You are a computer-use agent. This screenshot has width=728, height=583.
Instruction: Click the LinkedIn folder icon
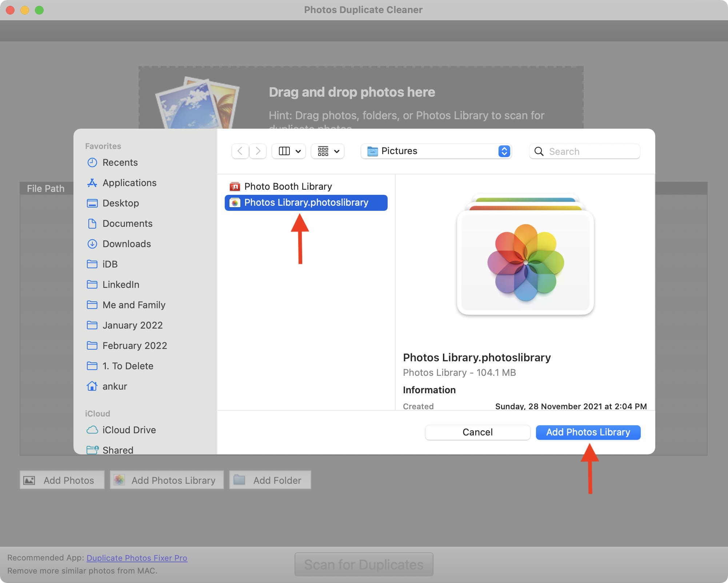[92, 285]
